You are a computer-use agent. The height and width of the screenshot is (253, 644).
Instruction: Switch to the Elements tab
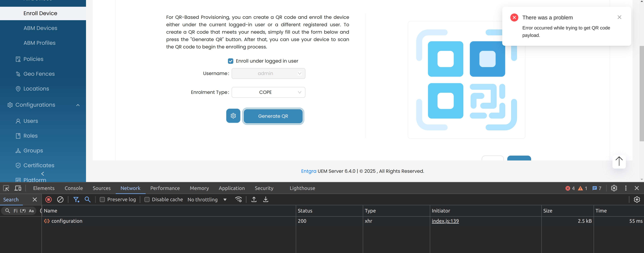[44, 188]
